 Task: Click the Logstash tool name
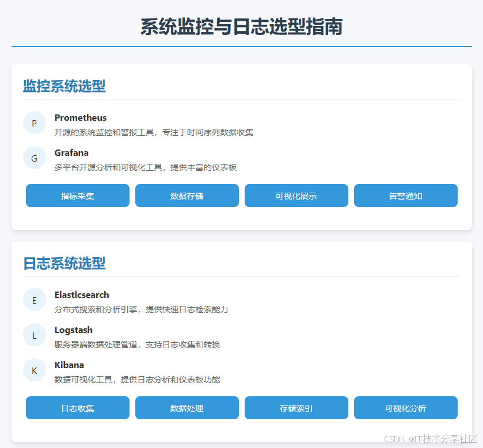click(x=73, y=330)
